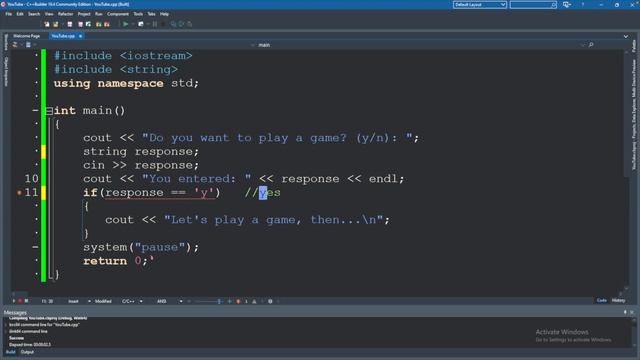Image resolution: width=640 pixels, height=360 pixels.
Task: Toggle the breakpoint marker on line 11
Action: click(x=19, y=193)
